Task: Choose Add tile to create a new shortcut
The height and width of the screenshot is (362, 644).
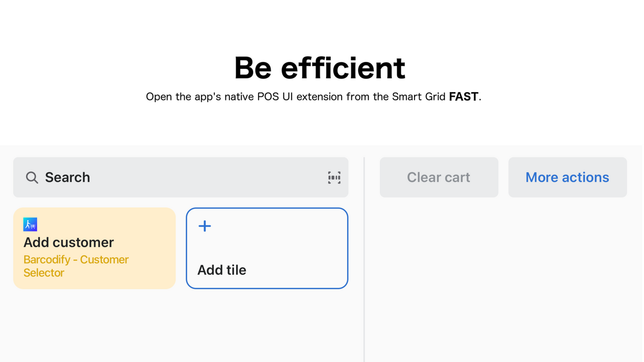Action: pos(267,248)
